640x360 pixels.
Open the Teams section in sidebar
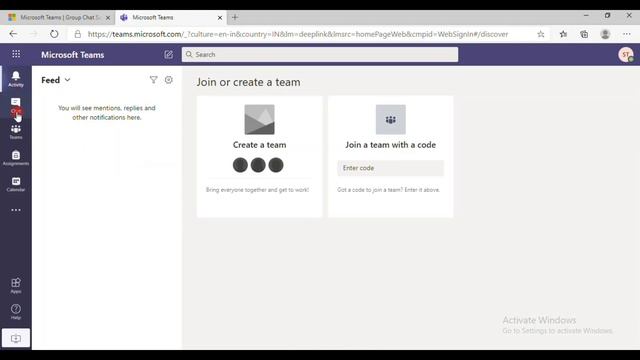pyautogui.click(x=16, y=132)
